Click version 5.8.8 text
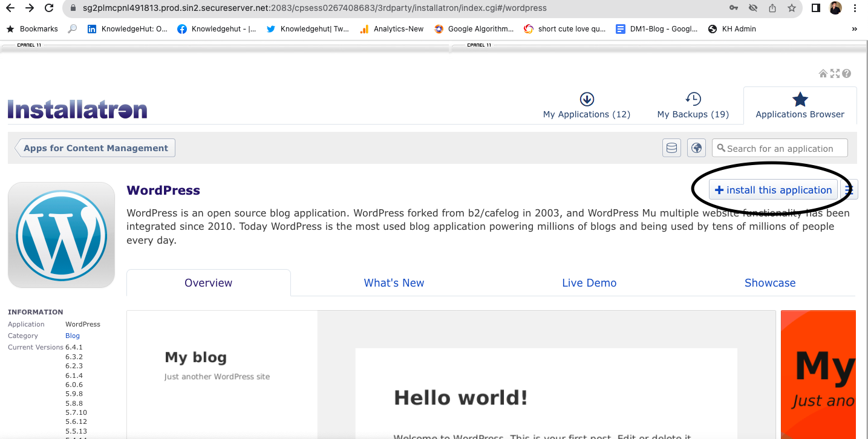The width and height of the screenshot is (868, 439). [x=74, y=403]
